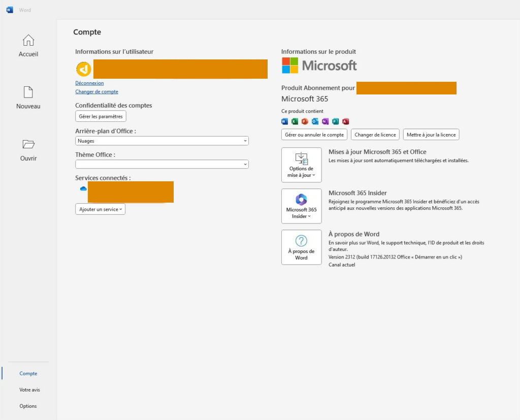Open the Ouvrir folder section
Image resolution: width=520 pixels, height=420 pixels.
(28, 150)
